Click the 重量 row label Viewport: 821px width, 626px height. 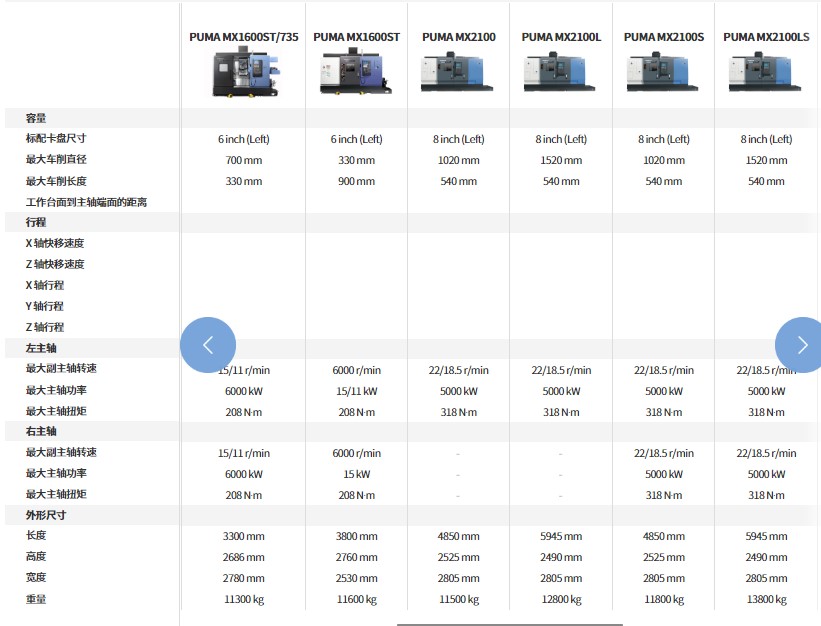click(x=36, y=599)
